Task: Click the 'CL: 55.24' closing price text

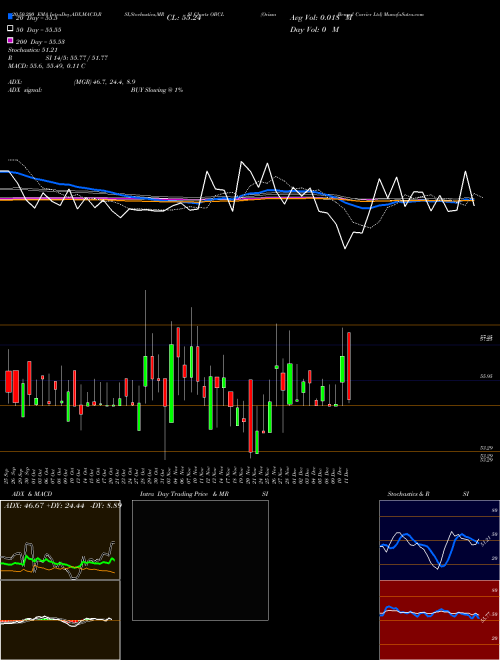Action: pyautogui.click(x=184, y=18)
